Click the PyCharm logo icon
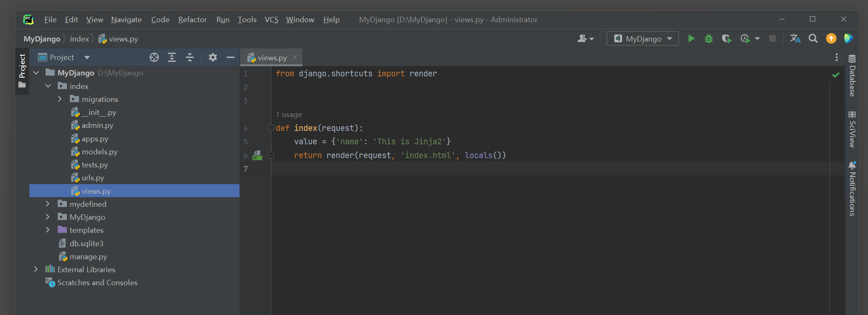Screen dimensions: 868x315 (x=29, y=19)
